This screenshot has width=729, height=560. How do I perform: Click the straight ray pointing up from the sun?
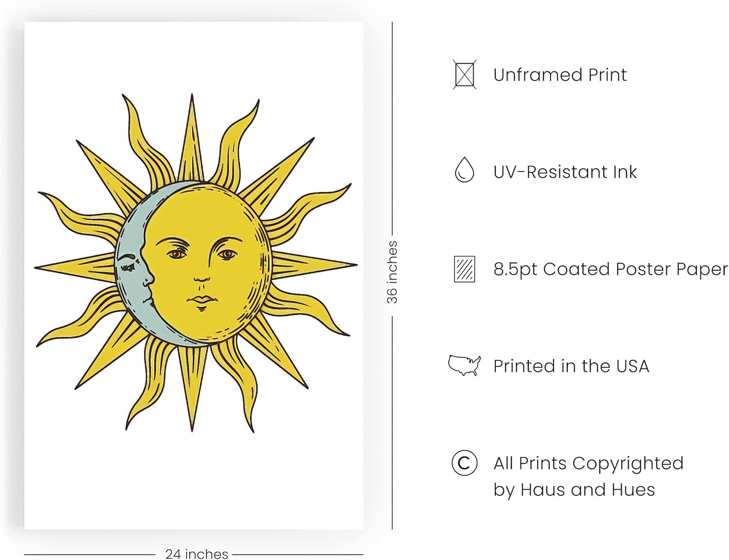tap(192, 136)
